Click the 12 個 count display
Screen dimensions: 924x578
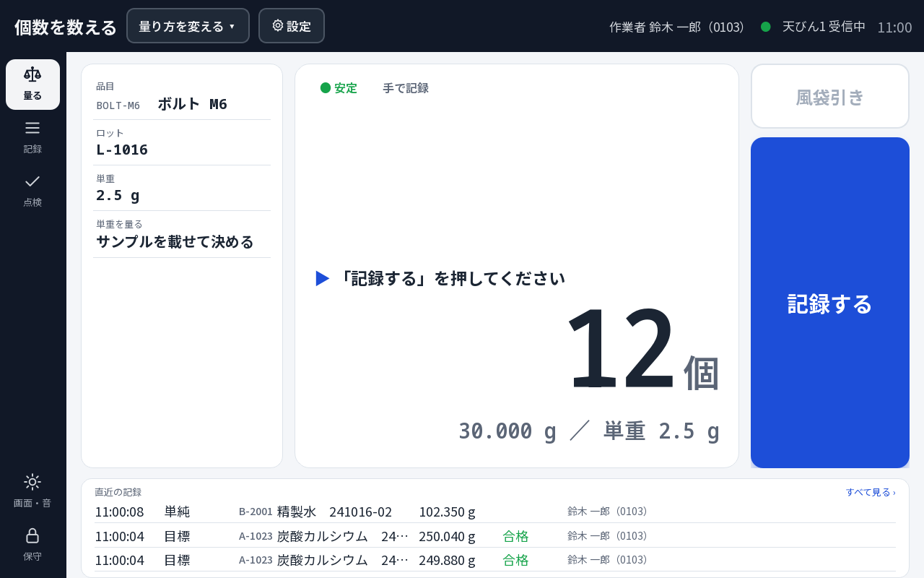pos(642,350)
